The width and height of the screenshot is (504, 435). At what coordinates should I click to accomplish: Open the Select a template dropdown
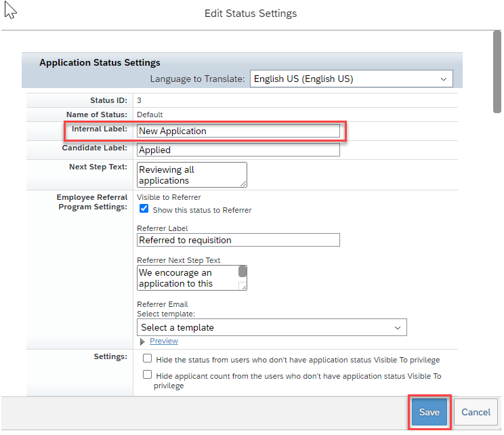tap(272, 327)
